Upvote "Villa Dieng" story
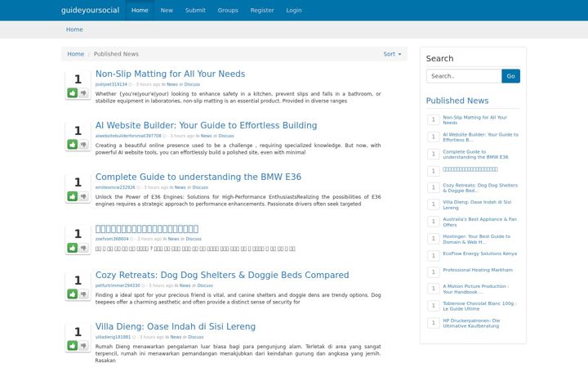588x368 pixels. [x=73, y=345]
